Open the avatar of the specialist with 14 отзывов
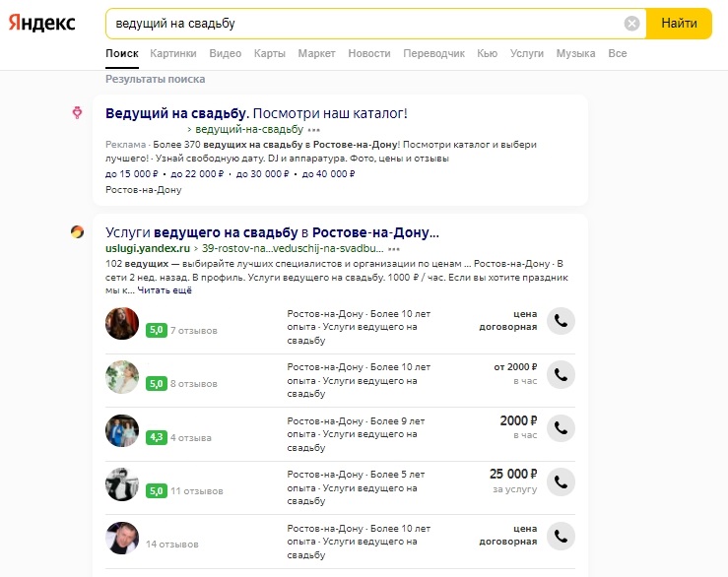Viewport: 728px width, 577px height. 122,538
